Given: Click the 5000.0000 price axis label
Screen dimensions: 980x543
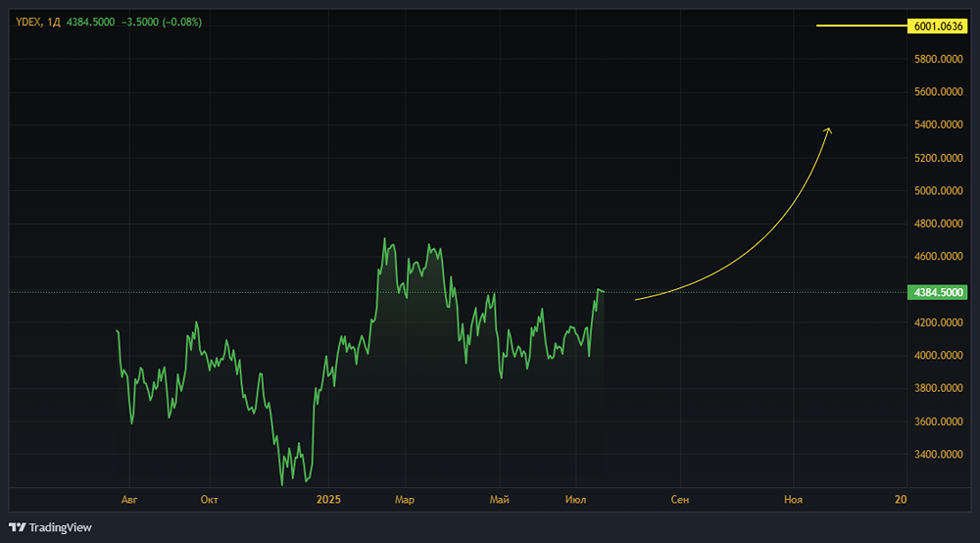Looking at the screenshot, I should 938,190.
